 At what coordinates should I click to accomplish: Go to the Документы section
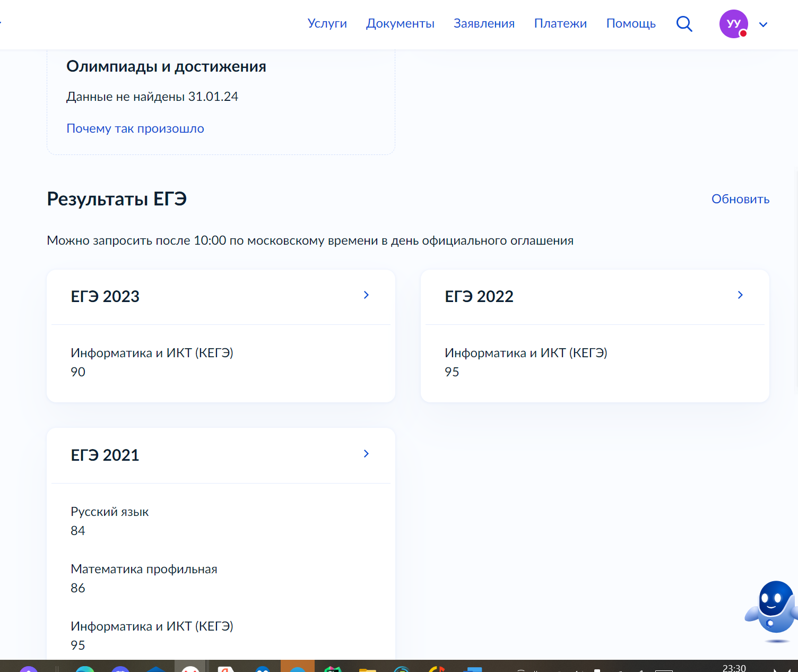coord(400,24)
